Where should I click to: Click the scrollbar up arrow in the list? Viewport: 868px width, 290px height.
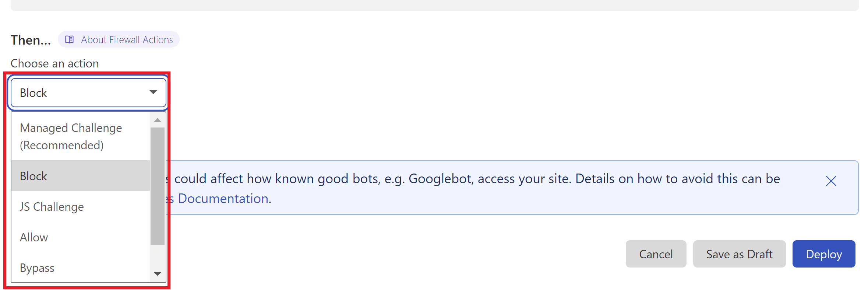tap(158, 120)
